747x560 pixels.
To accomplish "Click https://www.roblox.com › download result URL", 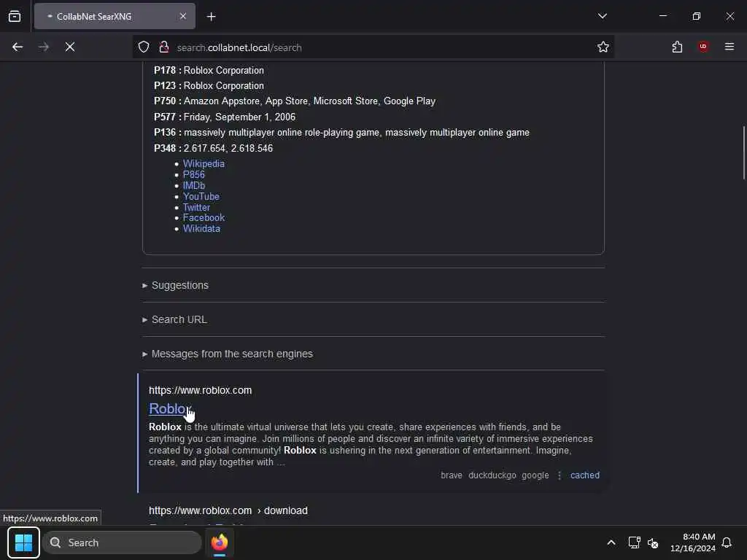I will tap(228, 510).
